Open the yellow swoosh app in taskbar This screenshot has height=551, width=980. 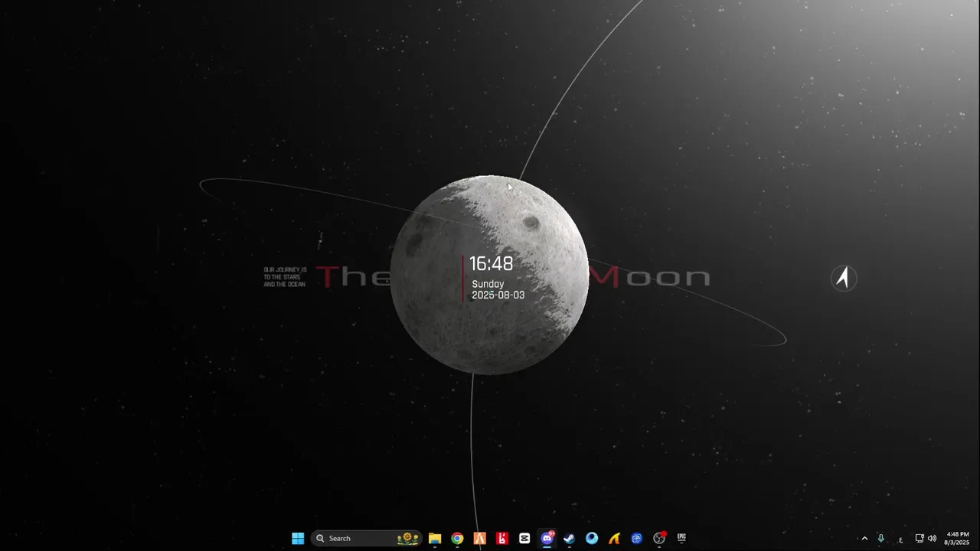[614, 538]
